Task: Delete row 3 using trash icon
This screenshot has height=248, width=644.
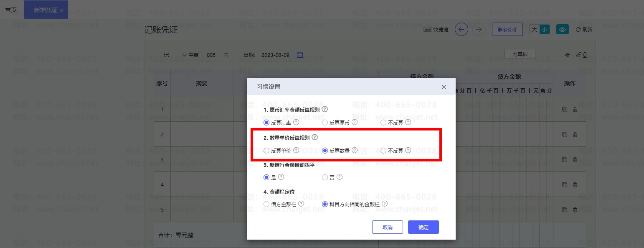Action: 575,159
